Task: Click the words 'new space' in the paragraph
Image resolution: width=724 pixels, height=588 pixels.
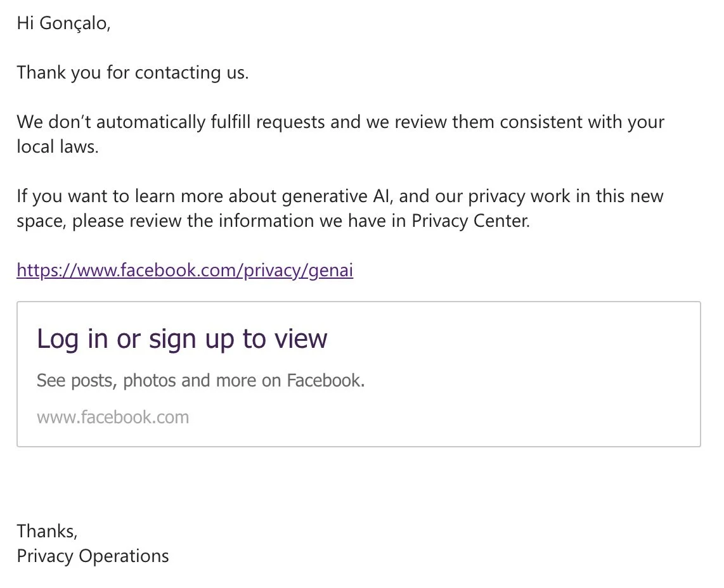Action: pos(645,196)
